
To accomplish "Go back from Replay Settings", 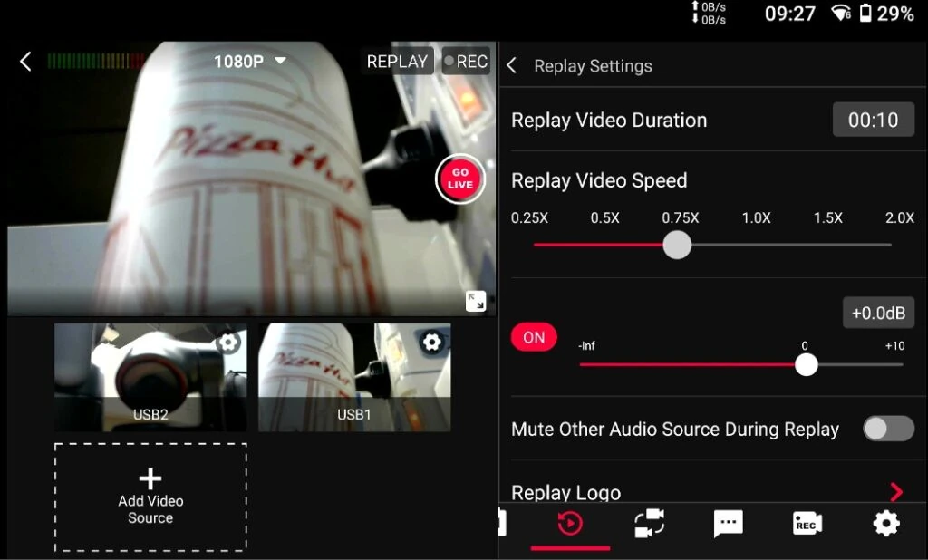I will pos(512,66).
